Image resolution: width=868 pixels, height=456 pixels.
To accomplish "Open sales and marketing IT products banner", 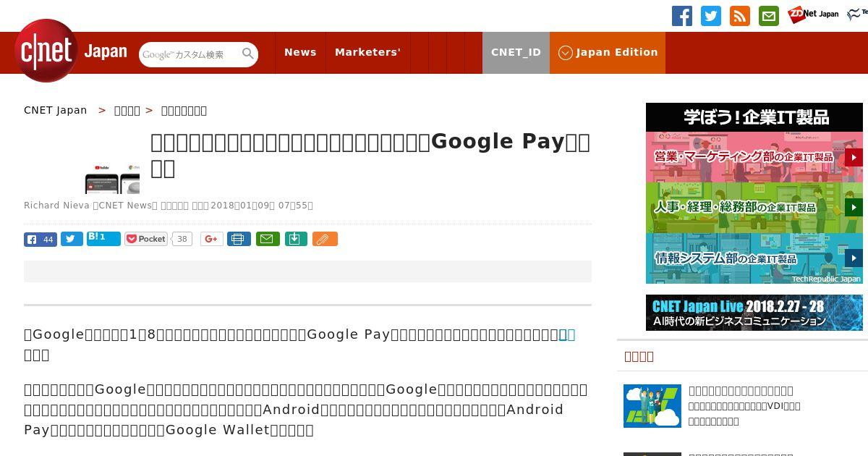I will point(754,157).
